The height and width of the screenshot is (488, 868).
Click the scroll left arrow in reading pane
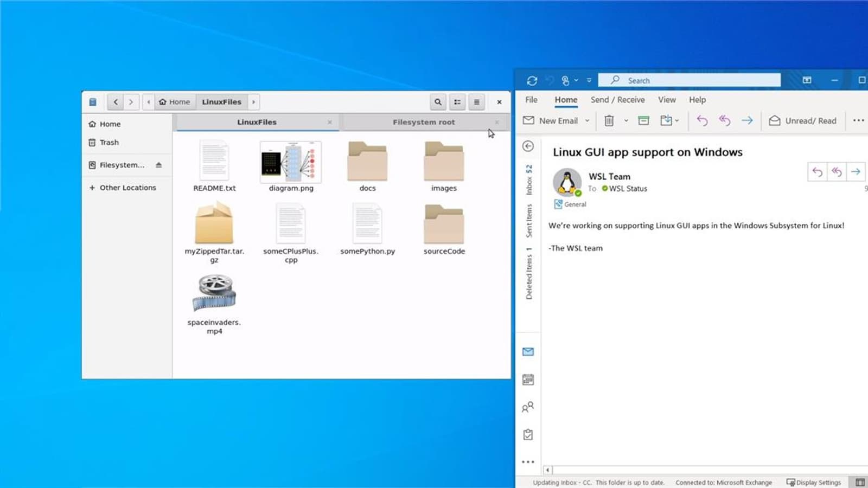click(x=548, y=470)
